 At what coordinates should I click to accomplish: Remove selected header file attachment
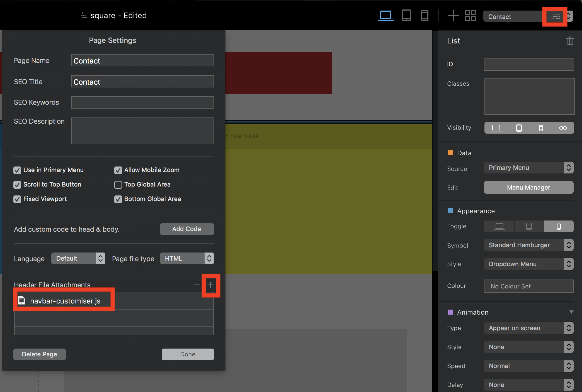[x=197, y=285]
